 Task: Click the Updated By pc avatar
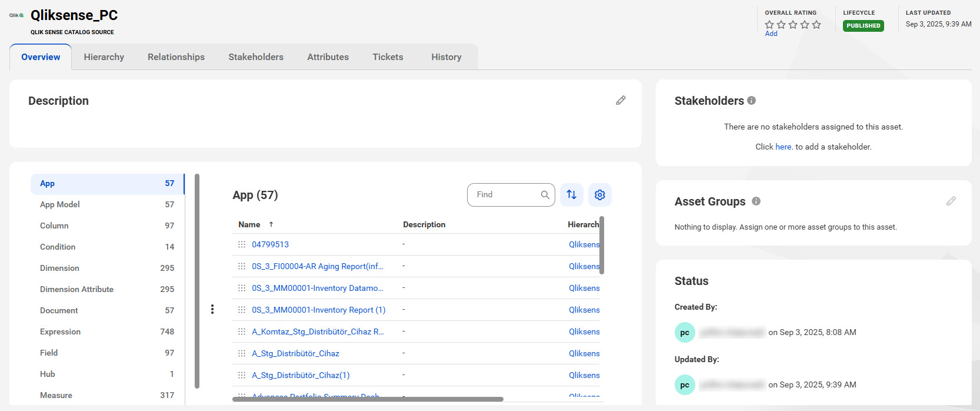(x=685, y=385)
